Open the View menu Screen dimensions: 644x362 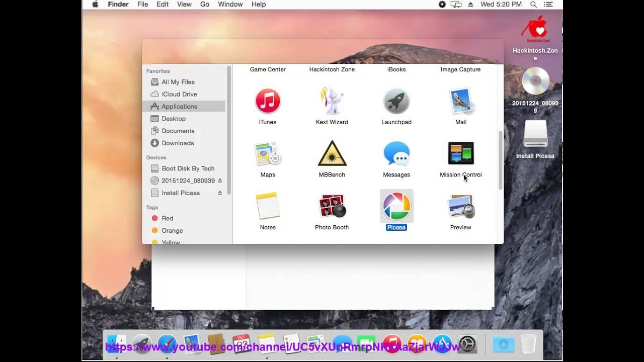[184, 4]
